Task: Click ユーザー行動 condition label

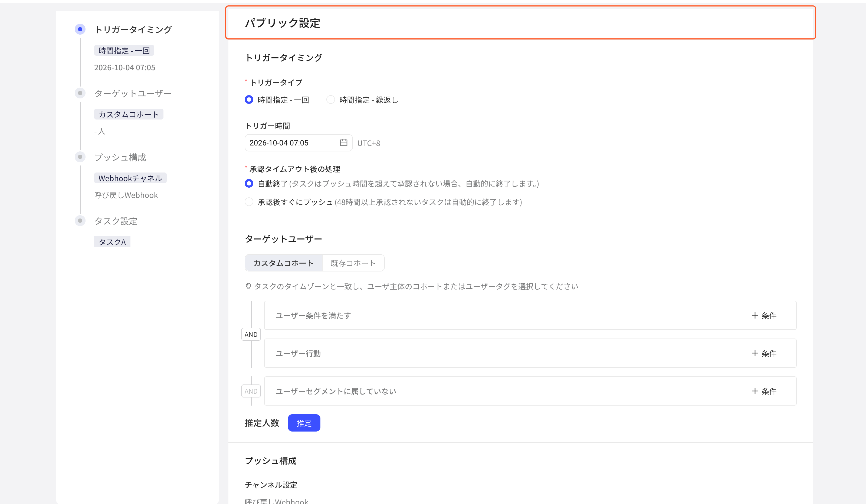Action: (298, 353)
